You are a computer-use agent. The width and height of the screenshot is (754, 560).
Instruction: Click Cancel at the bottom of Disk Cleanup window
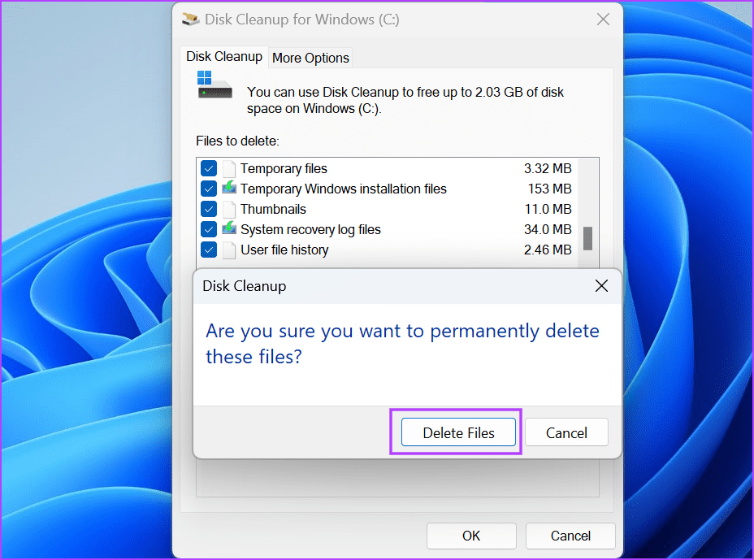tap(570, 536)
